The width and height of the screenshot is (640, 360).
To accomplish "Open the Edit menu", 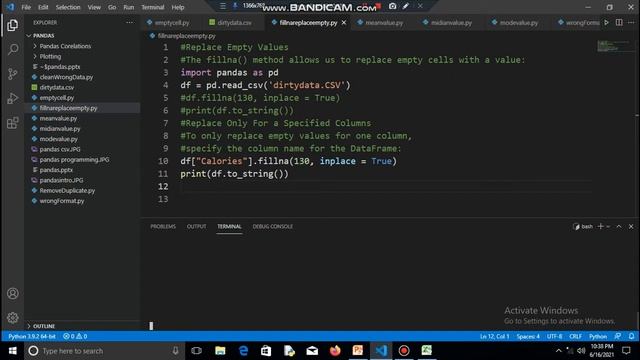I will 43,7.
